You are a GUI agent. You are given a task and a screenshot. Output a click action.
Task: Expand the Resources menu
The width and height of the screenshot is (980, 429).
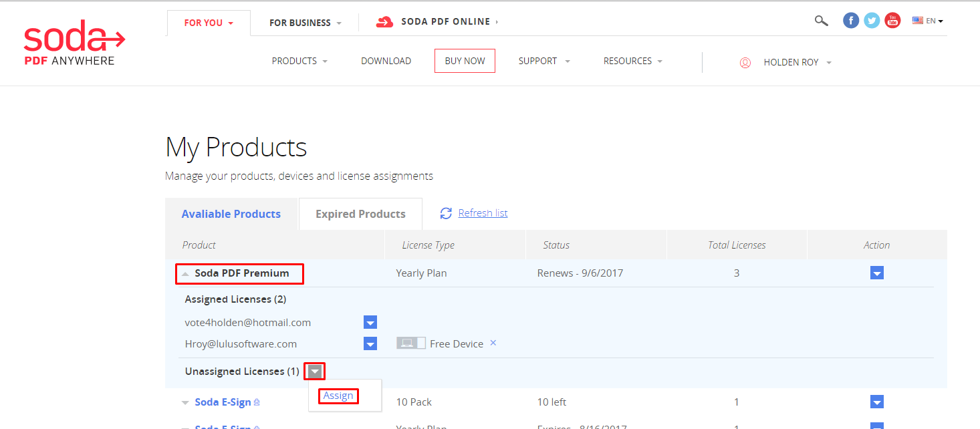pyautogui.click(x=633, y=61)
